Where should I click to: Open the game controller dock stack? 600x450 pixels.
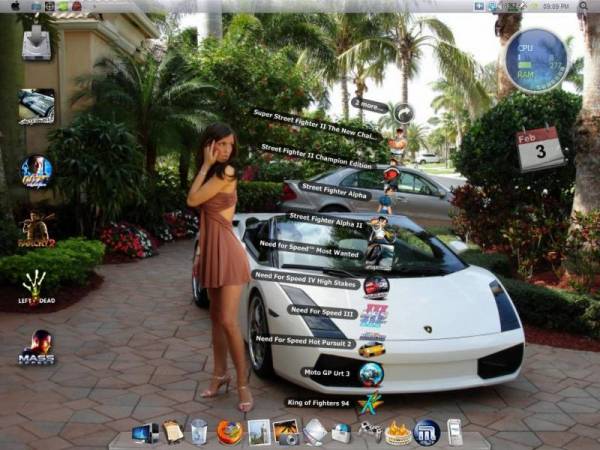370,431
